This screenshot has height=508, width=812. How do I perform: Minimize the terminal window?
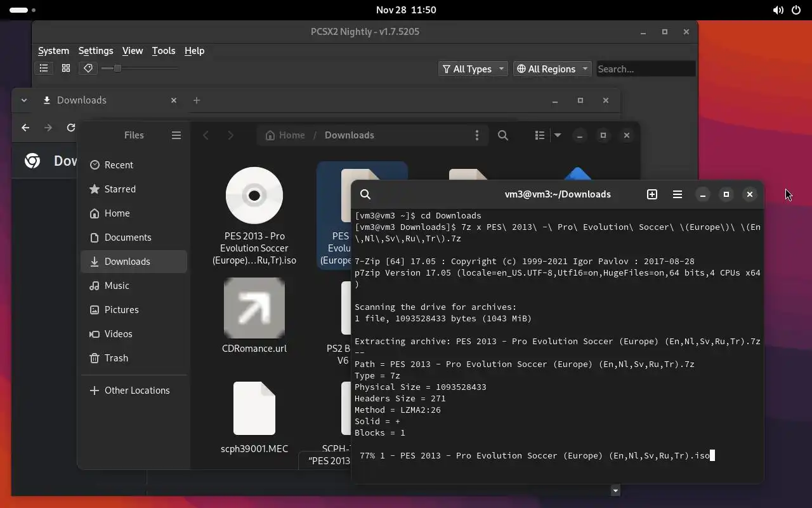pos(703,194)
